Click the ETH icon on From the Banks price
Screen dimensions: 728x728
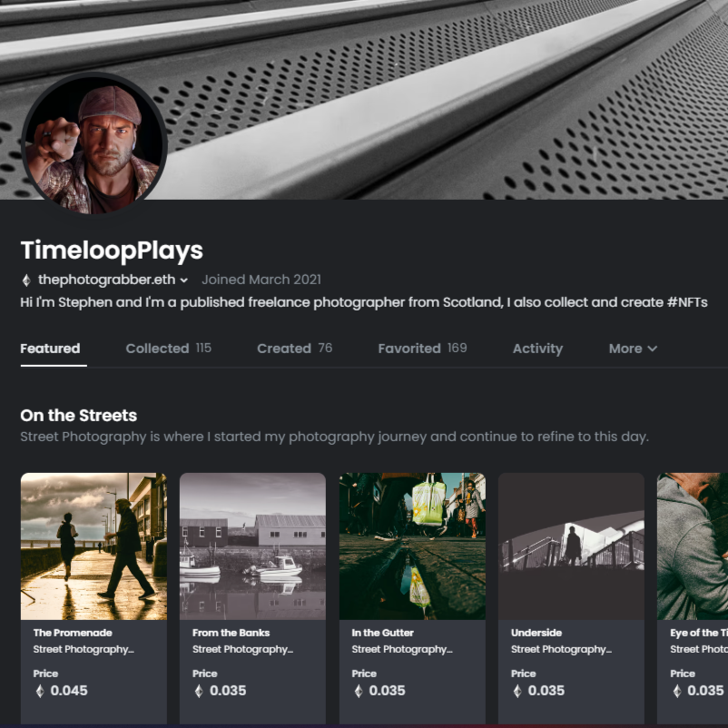tap(199, 691)
